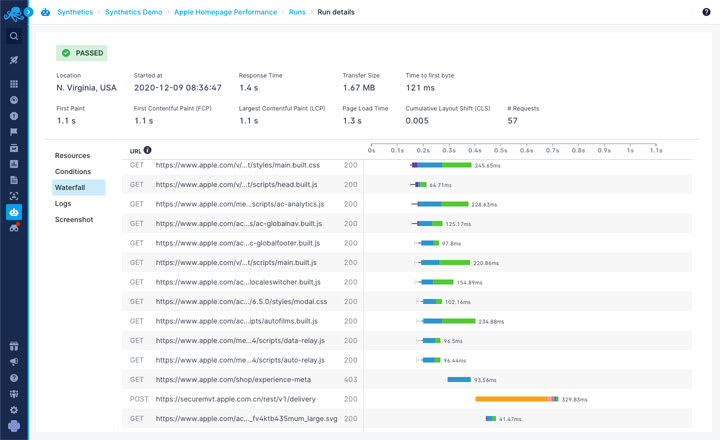The height and width of the screenshot is (440, 720).
Task: Click the binoculars icon with red dot
Action: click(14, 228)
